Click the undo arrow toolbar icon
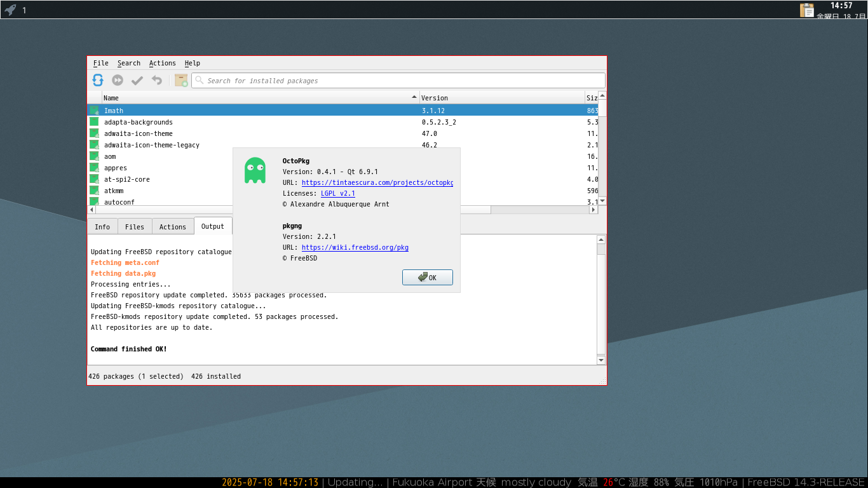The height and width of the screenshot is (488, 868). point(157,80)
